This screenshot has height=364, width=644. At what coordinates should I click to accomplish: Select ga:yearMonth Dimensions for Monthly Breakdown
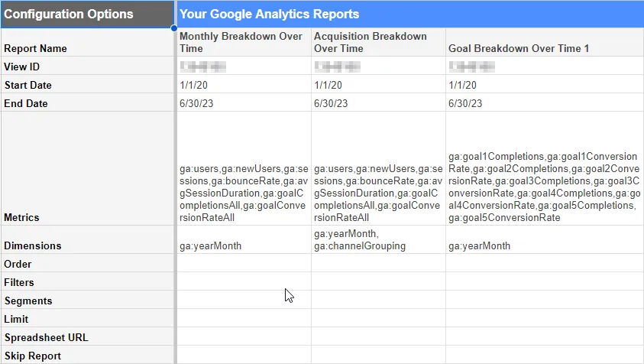click(244, 239)
